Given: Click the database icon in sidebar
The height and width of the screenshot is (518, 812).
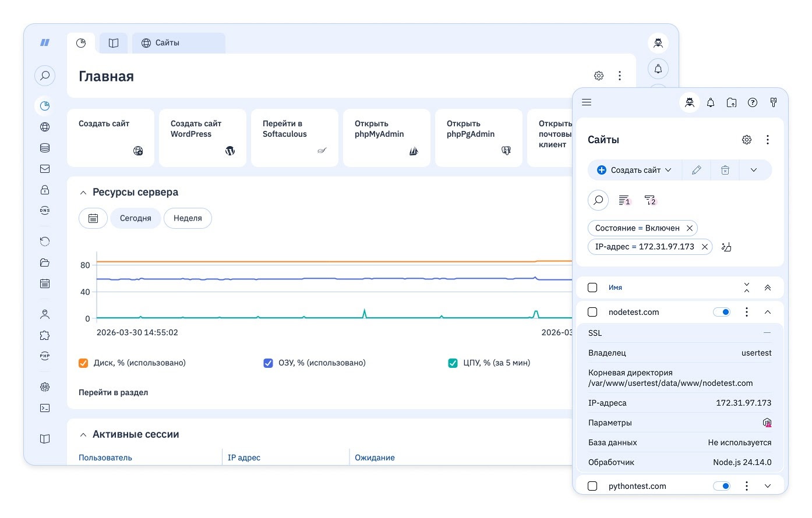Looking at the screenshot, I should (45, 148).
